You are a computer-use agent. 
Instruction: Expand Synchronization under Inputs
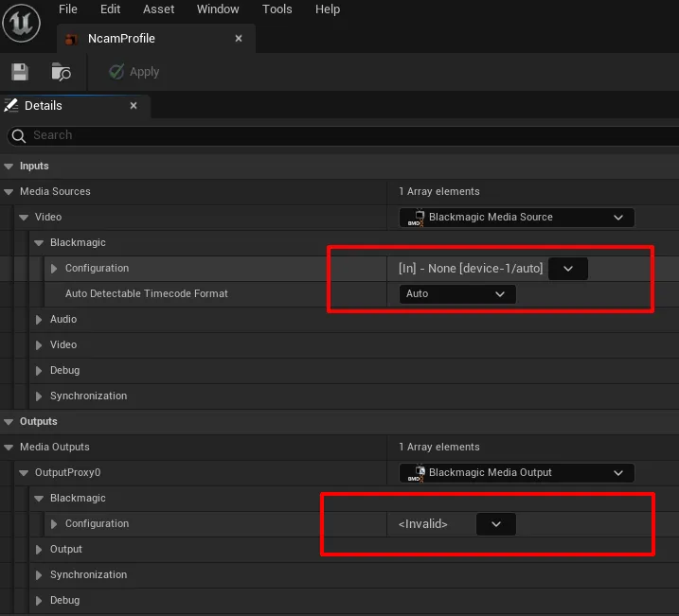tap(39, 396)
